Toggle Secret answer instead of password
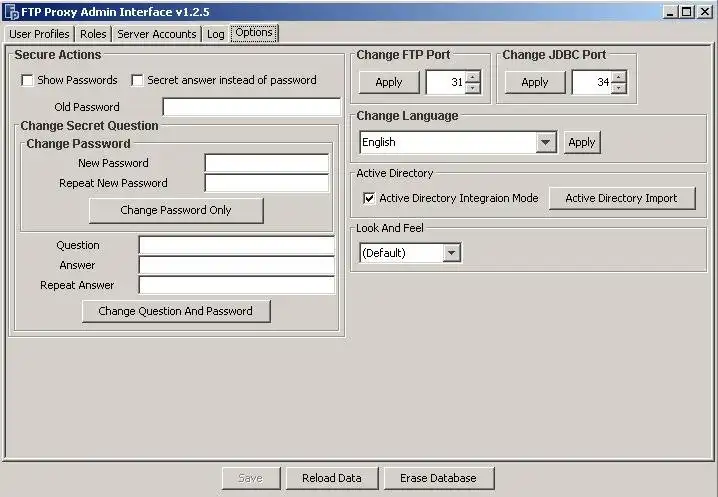Image resolution: width=718 pixels, height=497 pixels. pos(137,80)
